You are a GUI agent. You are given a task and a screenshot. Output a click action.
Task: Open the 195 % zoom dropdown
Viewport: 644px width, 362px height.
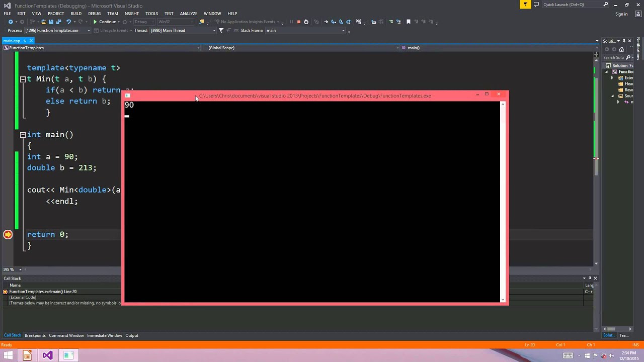pos(20,269)
